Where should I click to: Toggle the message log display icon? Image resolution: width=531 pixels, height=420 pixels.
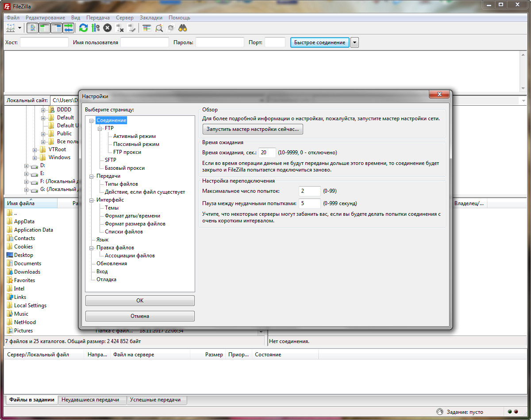33,28
